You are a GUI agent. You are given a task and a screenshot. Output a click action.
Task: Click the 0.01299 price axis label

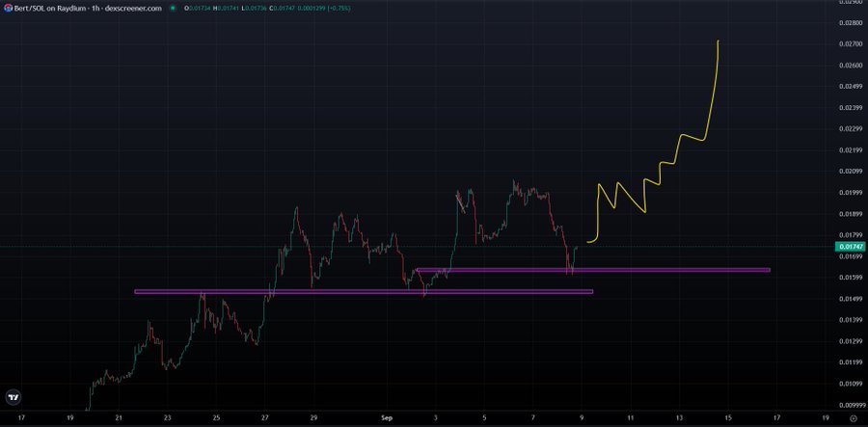[852, 341]
